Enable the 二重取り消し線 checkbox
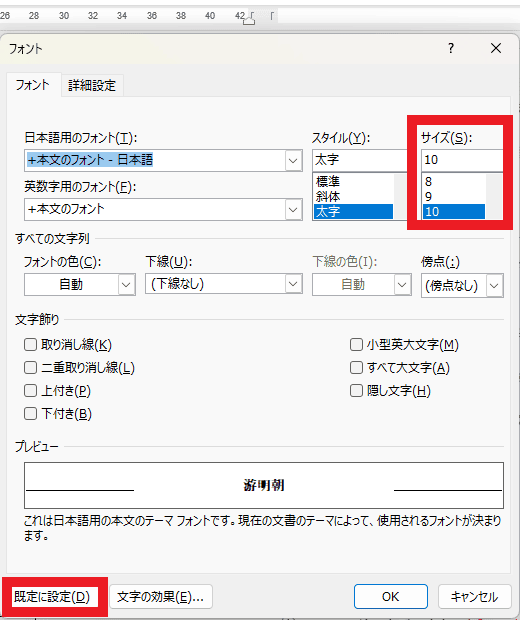Screen dimensions: 520x620 click(x=30, y=367)
